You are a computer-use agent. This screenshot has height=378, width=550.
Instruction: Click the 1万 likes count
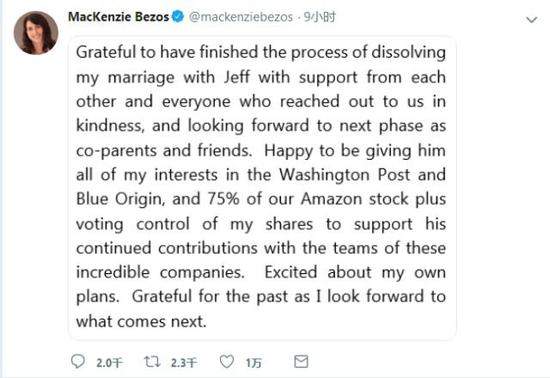click(x=253, y=363)
